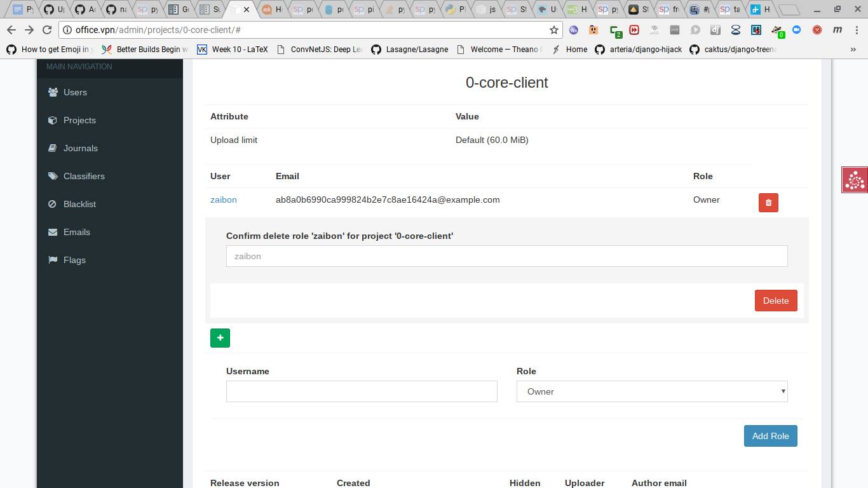Open 'How to get Emoji' bookmark
This screenshot has width=868, height=488.
point(50,49)
